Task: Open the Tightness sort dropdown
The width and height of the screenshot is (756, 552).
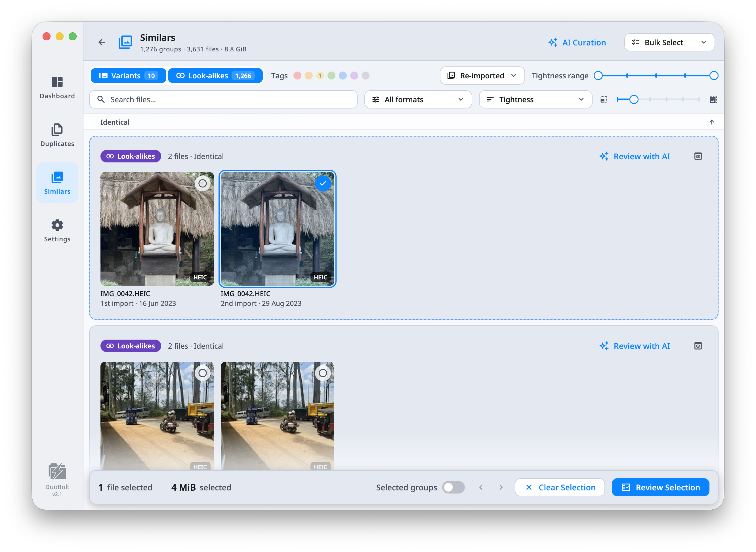Action: pos(535,99)
